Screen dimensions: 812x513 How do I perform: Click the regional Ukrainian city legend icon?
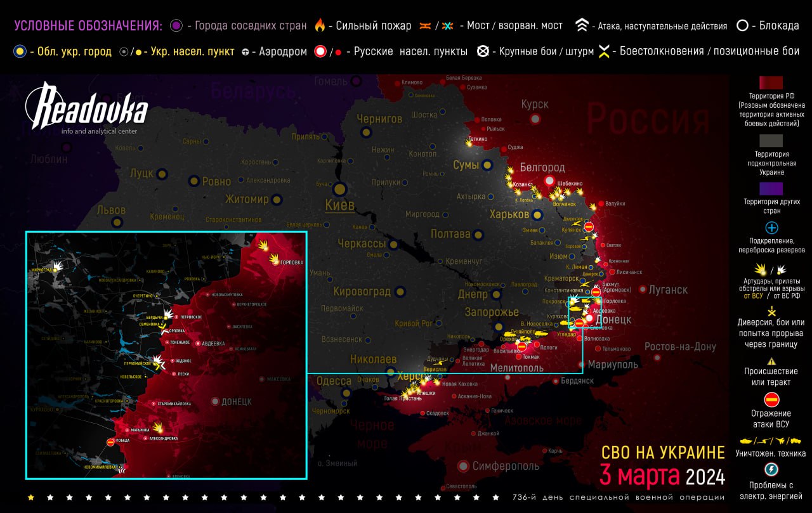[x=20, y=51]
